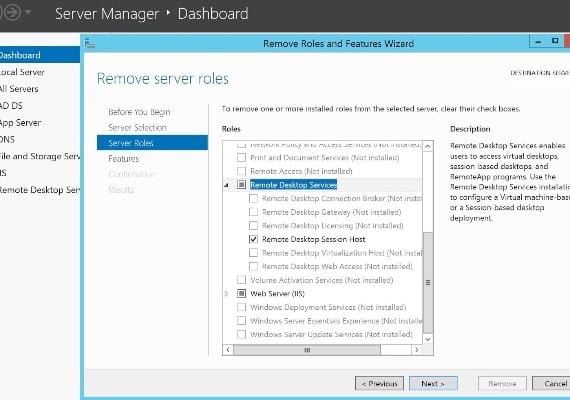The width and height of the screenshot is (570, 400).
Task: Collapse the Remote Desktop Services tree node
Action: click(226, 185)
